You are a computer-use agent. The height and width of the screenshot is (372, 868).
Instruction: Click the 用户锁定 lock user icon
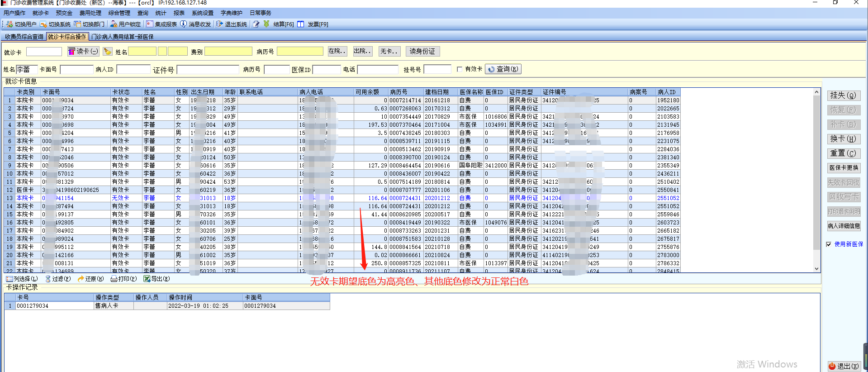pos(114,24)
